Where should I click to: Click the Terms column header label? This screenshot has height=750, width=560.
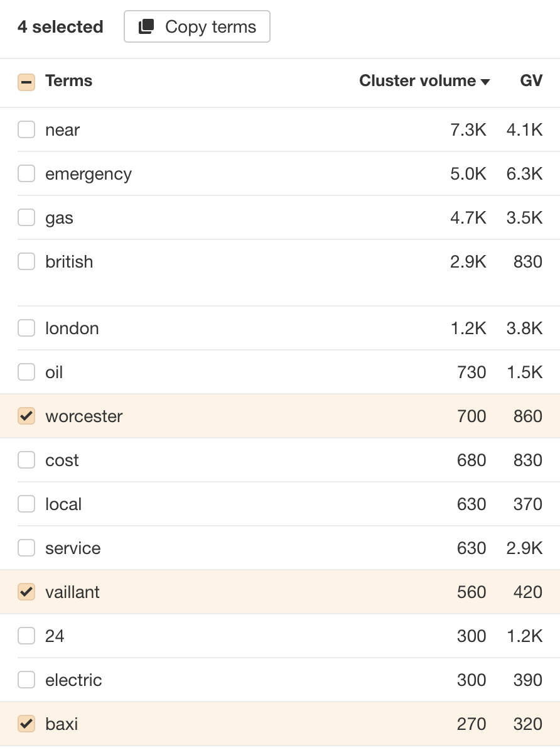[68, 81]
